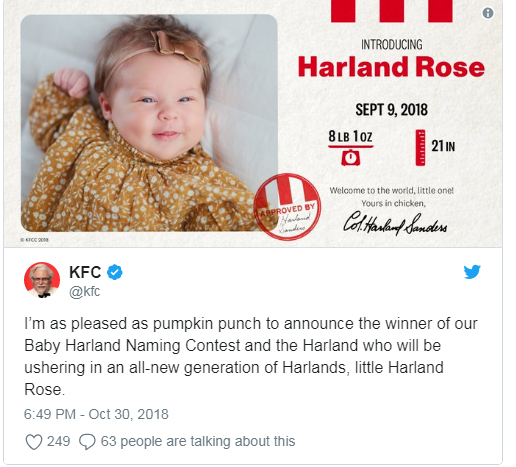This screenshot has height=467, width=516.
Task: Open the Twitter bird logo link
Action: click(x=472, y=272)
